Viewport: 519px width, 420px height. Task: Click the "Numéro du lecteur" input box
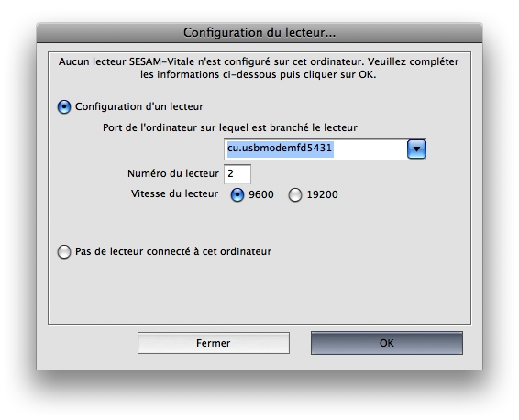tap(237, 173)
